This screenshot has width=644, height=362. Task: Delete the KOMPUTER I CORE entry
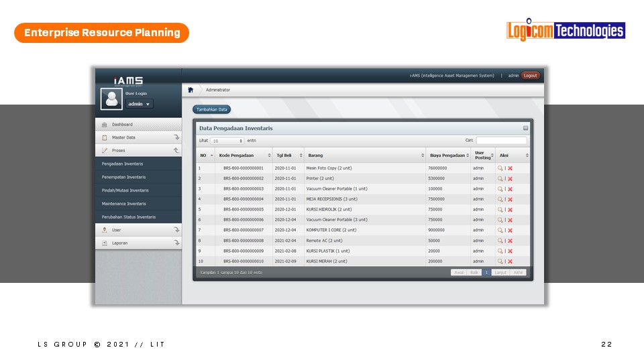click(510, 231)
